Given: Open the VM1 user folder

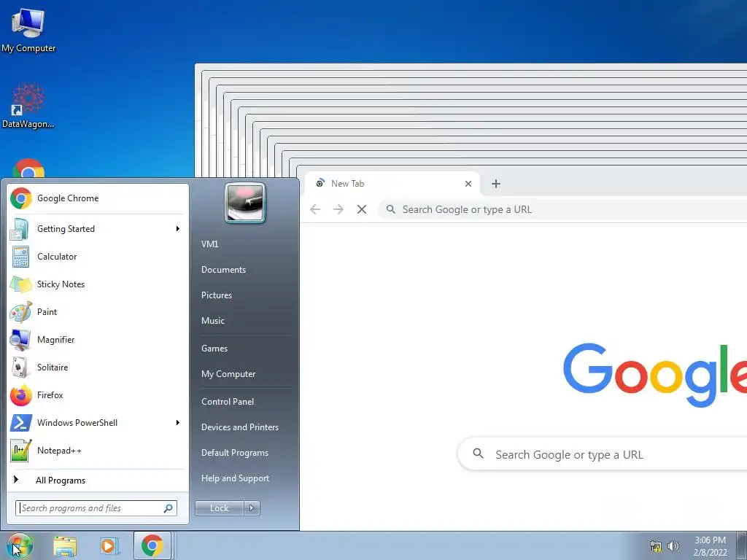Looking at the screenshot, I should click(209, 244).
